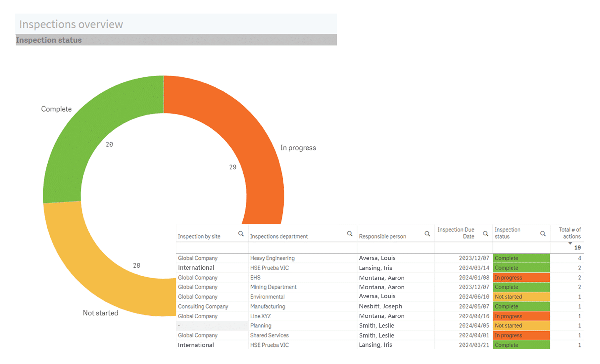Image resolution: width=600 pixels, height=364 pixels.
Task: Open search for the Inspections department column
Action: click(x=350, y=233)
